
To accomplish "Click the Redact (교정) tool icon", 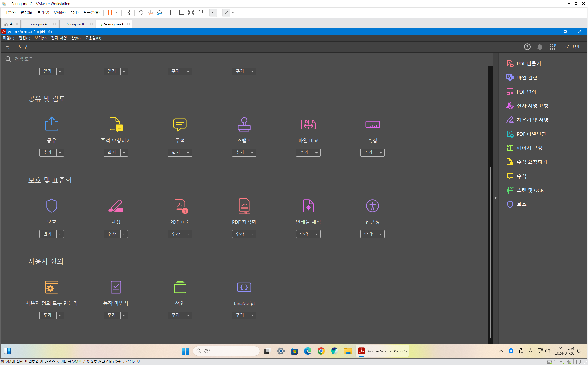I will (116, 206).
